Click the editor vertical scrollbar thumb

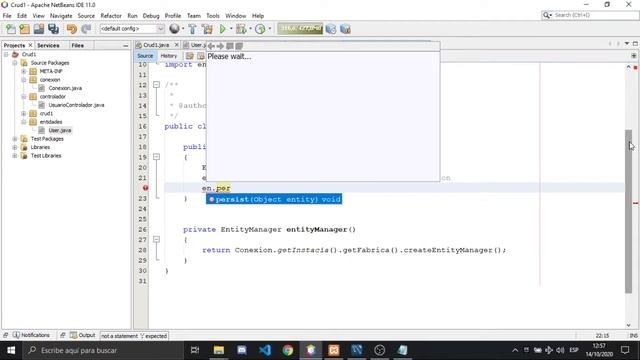coord(628,211)
